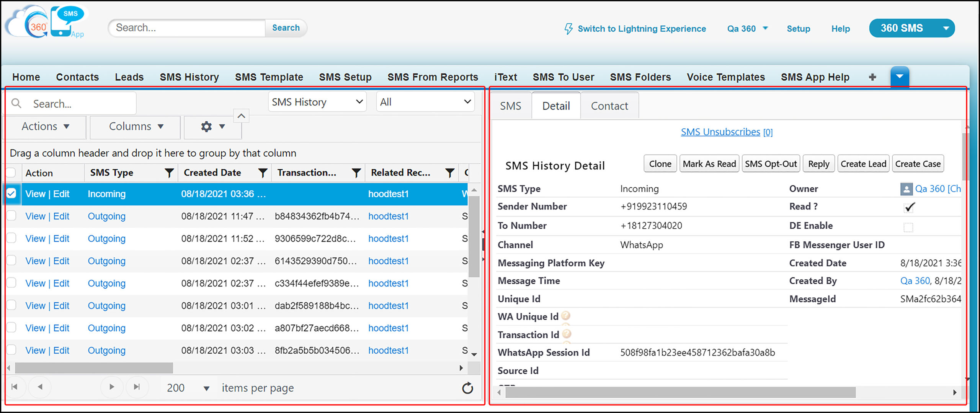This screenshot has width=980, height=413.
Task: Click the 360 SMS App logo
Action: (46, 22)
